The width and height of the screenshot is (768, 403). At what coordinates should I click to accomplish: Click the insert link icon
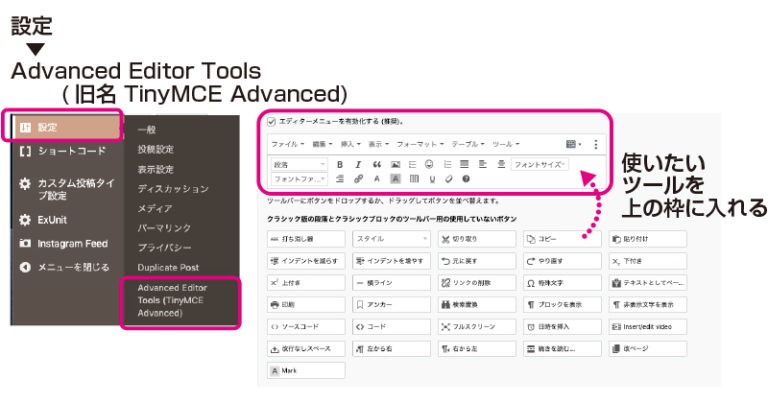(x=358, y=179)
